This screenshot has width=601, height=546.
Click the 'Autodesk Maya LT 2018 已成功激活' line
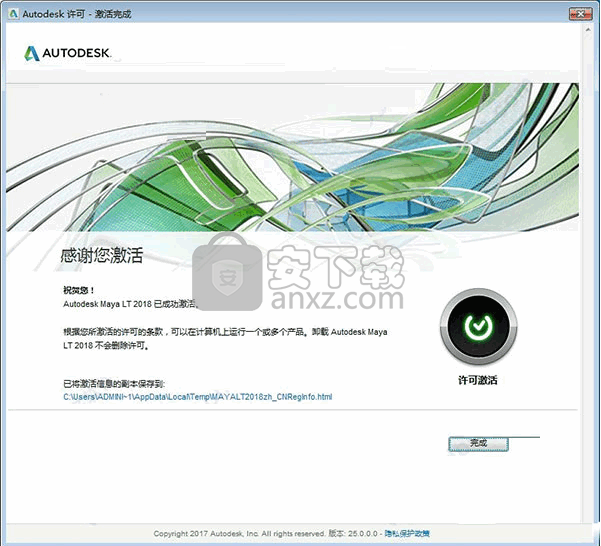(x=130, y=304)
